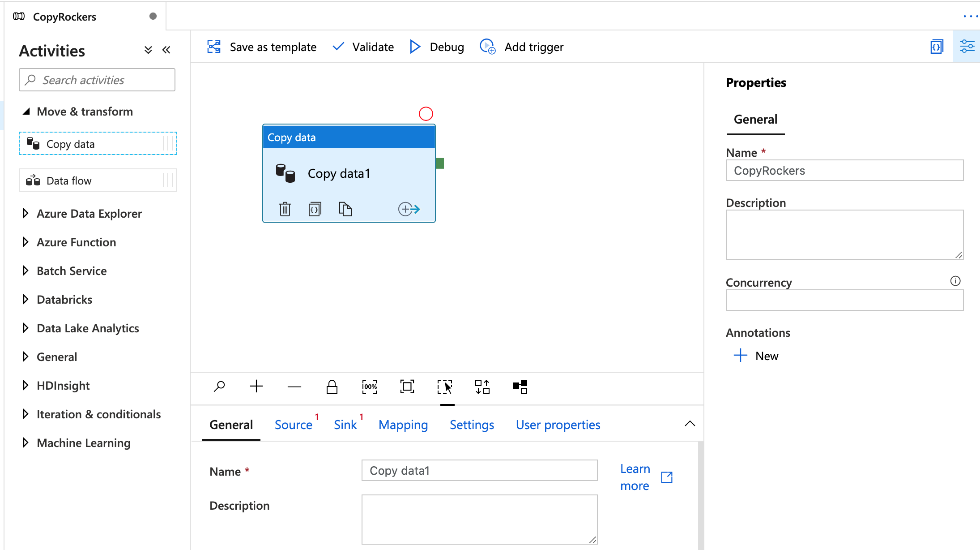Click the Concurrency info icon
980x550 pixels.
click(x=955, y=281)
